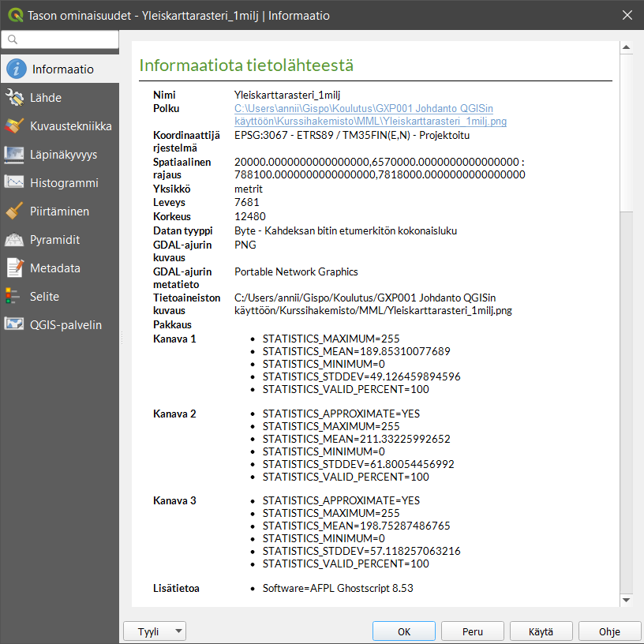Click the scrollbar up arrow

[627, 48]
